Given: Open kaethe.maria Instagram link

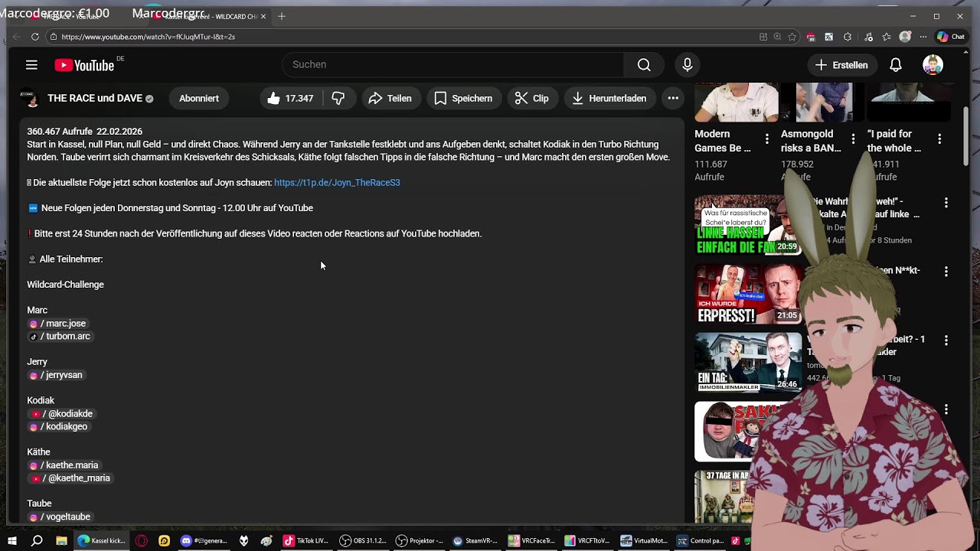Looking at the screenshot, I should (x=64, y=465).
